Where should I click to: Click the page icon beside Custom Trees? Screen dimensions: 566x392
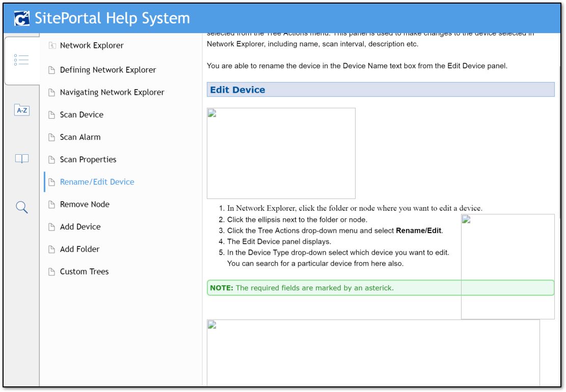coord(52,271)
